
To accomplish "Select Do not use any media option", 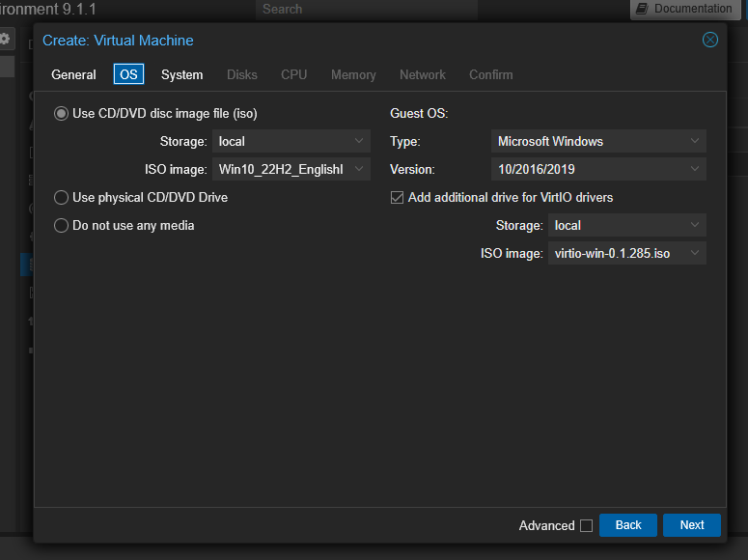I will coord(61,225).
